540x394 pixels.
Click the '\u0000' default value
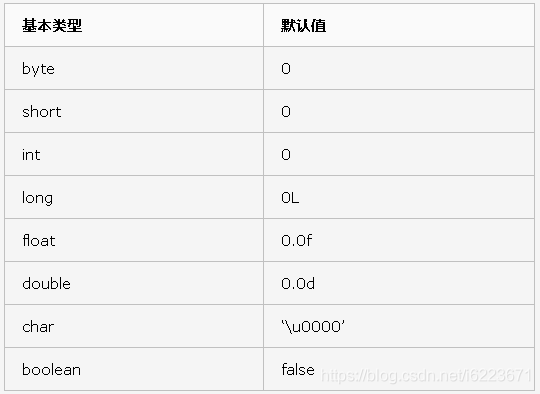(313, 326)
